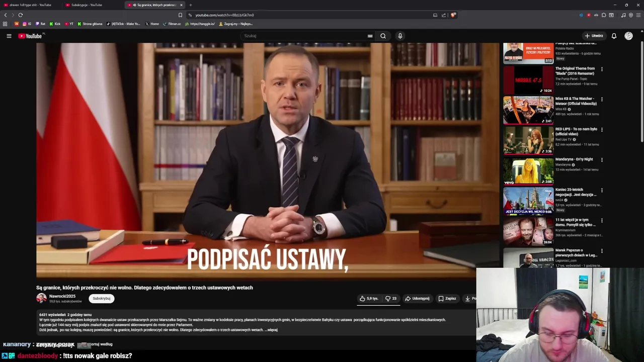This screenshot has height=362, width=644.
Task: Switch to the Subskrypcje YouTube tab
Action: click(92, 5)
